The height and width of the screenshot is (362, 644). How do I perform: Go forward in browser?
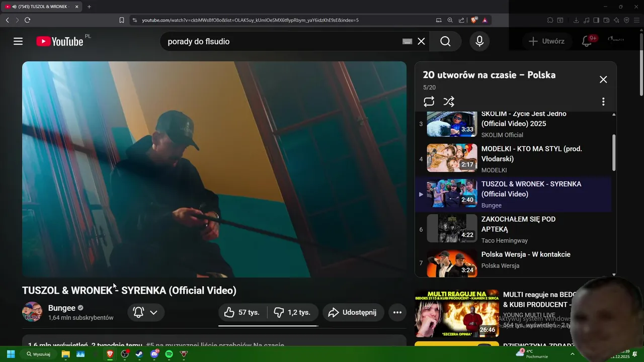point(17,20)
